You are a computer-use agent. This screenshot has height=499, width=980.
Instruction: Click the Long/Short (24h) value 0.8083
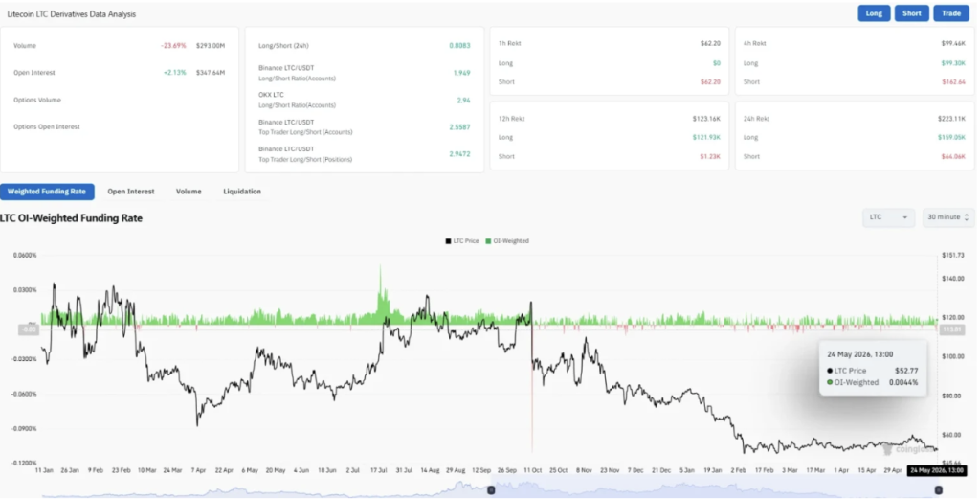pos(459,46)
